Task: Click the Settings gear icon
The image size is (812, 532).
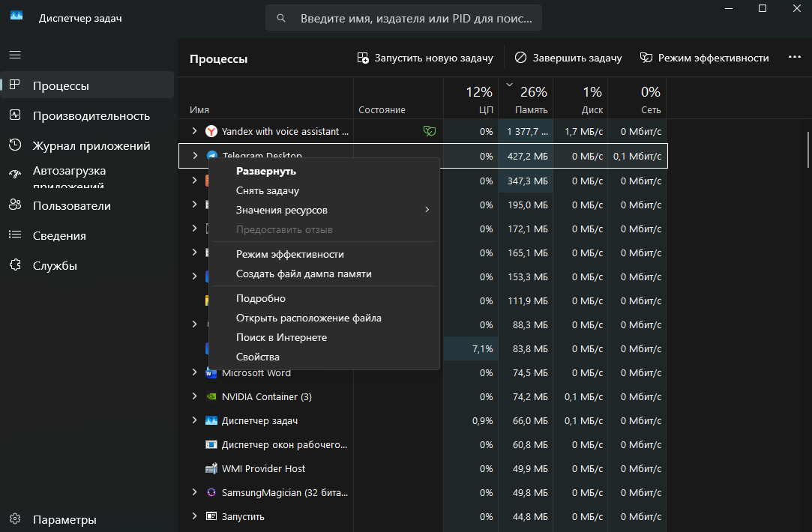Action: pos(15,519)
